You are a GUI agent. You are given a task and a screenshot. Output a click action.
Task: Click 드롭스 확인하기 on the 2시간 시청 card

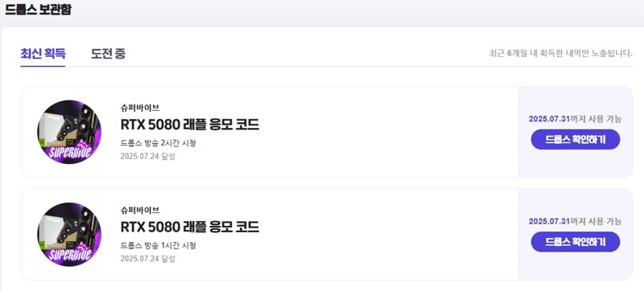pos(576,139)
